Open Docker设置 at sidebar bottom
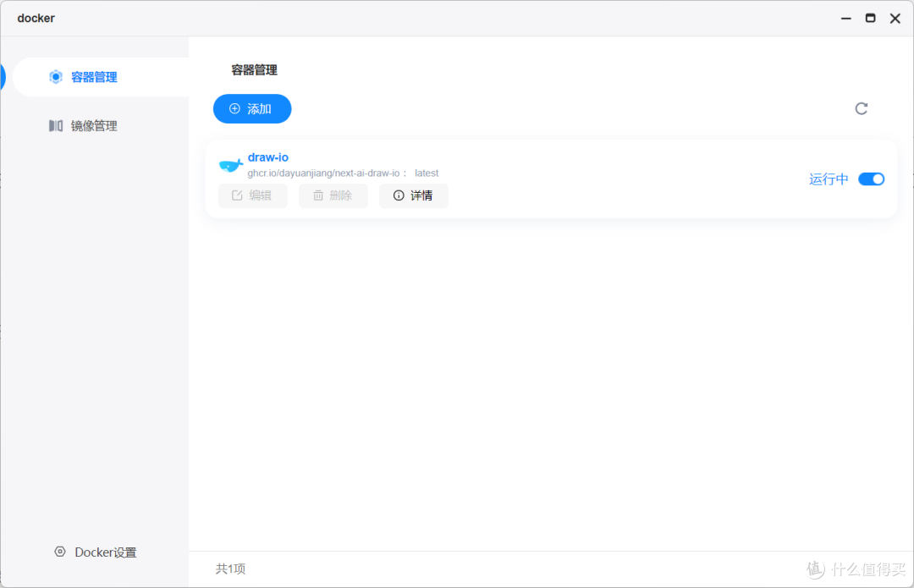The image size is (914, 588). click(96, 552)
